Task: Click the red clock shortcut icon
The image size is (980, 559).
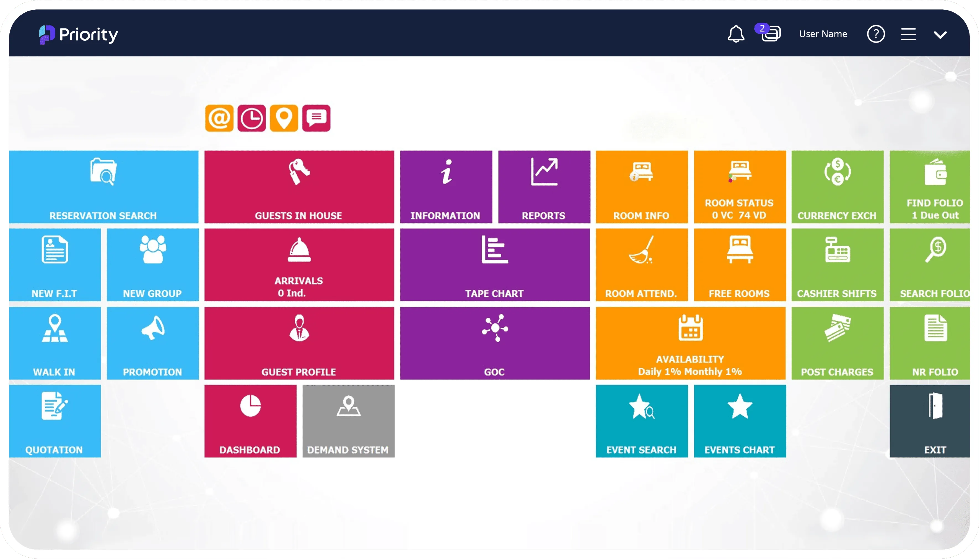Action: [251, 118]
